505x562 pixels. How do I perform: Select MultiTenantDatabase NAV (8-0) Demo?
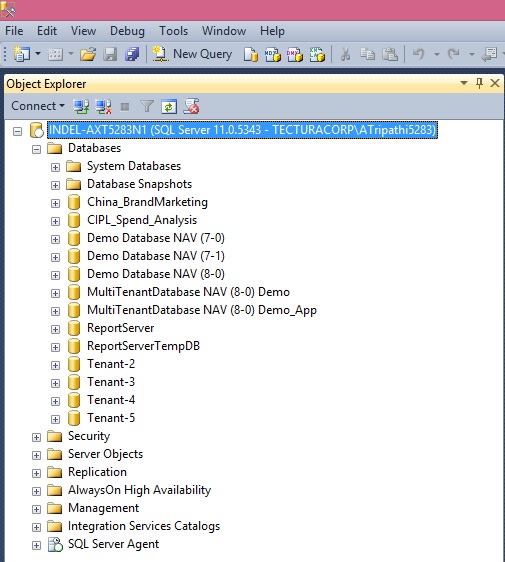coord(189,292)
